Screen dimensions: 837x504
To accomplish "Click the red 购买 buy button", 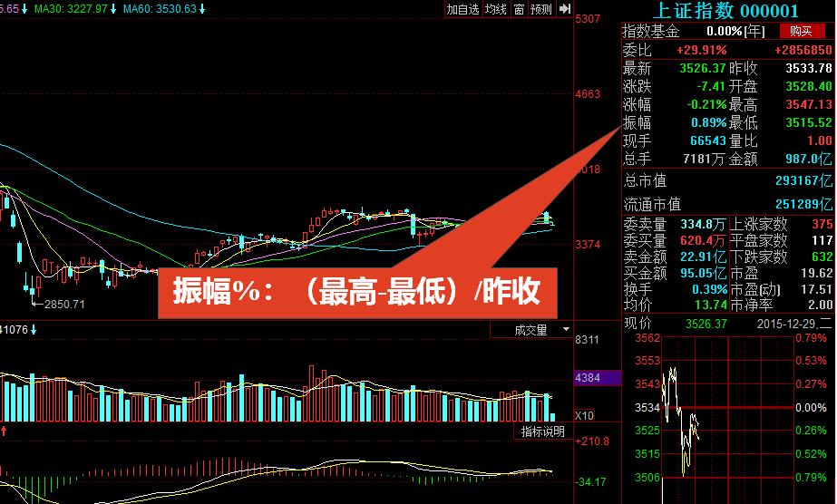I will click(x=802, y=32).
